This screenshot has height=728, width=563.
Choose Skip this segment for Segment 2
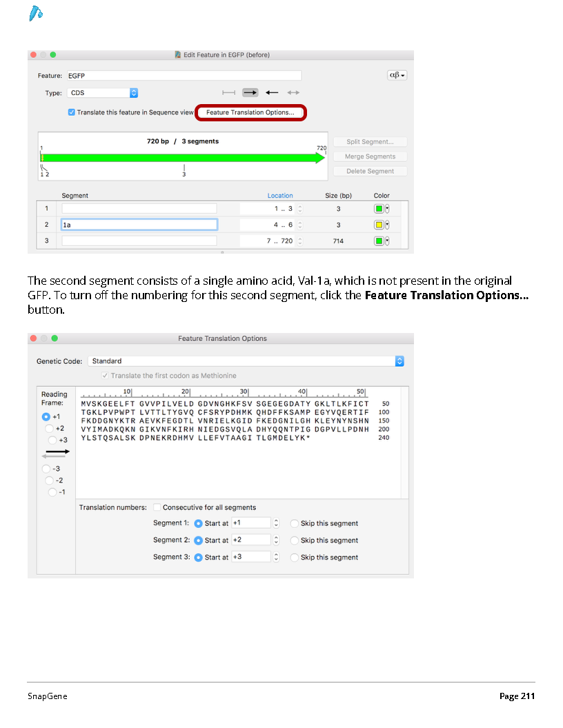click(294, 540)
